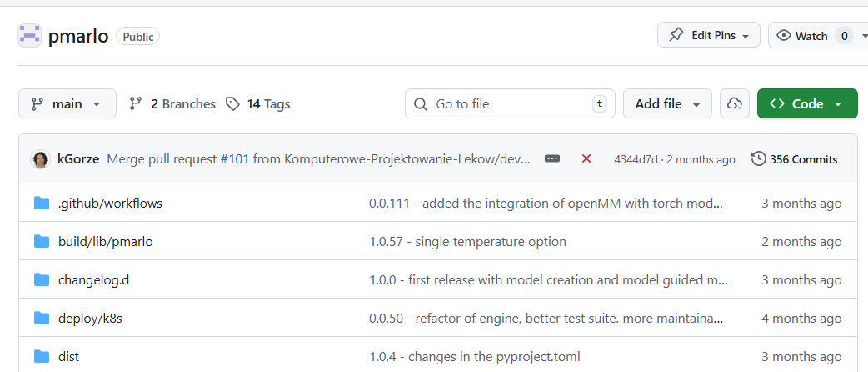The image size is (868, 372).
Task: Click the branch icon beside 2 Branches
Action: point(136,103)
